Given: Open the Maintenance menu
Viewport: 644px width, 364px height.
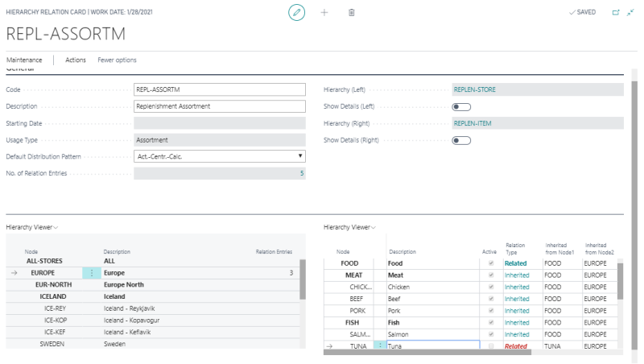Looking at the screenshot, I should coord(24,60).
